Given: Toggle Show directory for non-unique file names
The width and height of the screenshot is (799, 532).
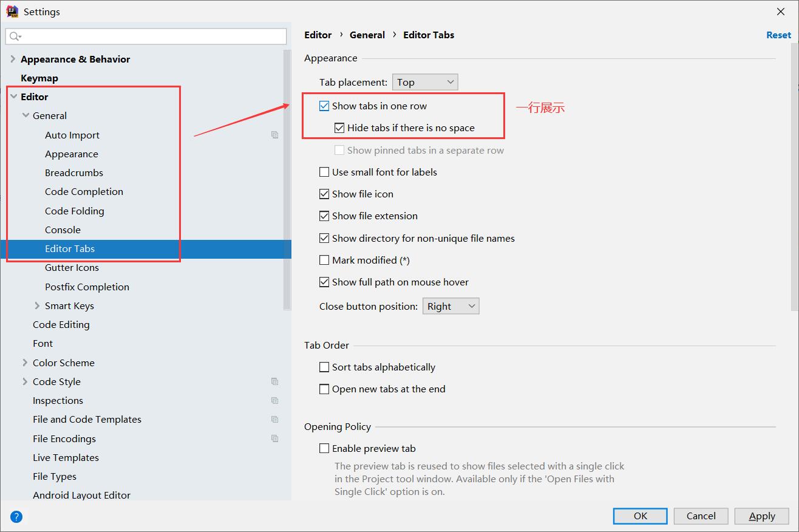Looking at the screenshot, I should coord(324,238).
